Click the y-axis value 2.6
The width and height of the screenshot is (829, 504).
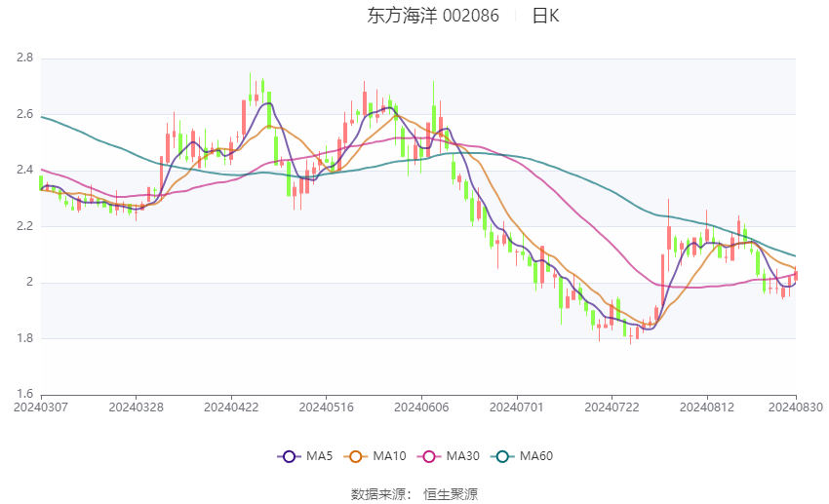pos(24,114)
